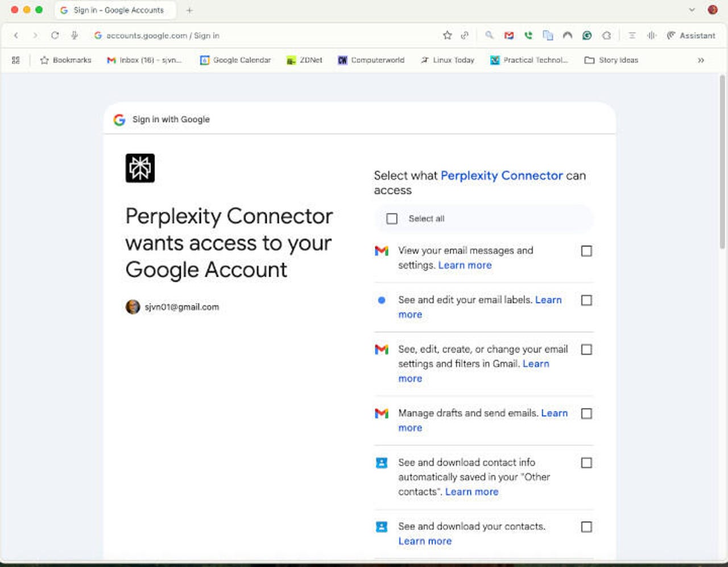This screenshot has height=567, width=728.
Task: Check See and download your contacts box
Action: [x=586, y=527]
